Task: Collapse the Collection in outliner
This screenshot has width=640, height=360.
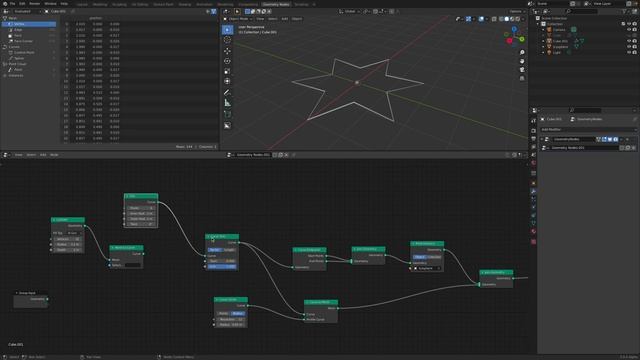Action: [x=538, y=24]
